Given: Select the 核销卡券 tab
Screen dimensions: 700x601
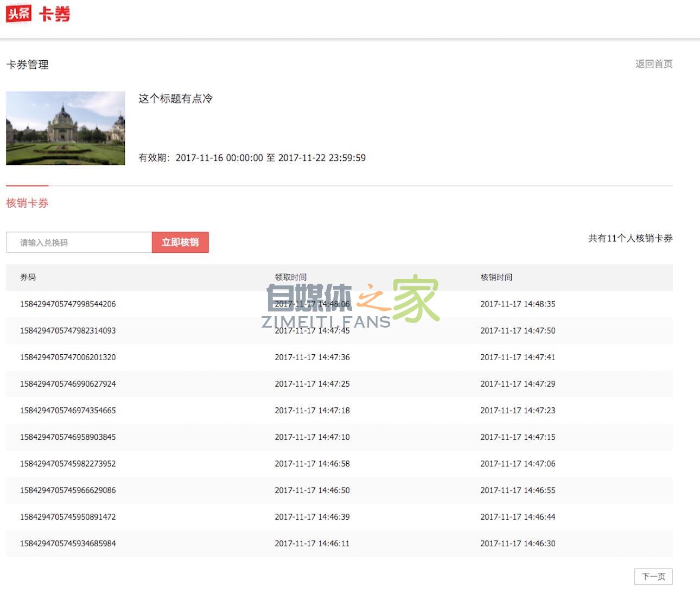Looking at the screenshot, I should click(27, 203).
